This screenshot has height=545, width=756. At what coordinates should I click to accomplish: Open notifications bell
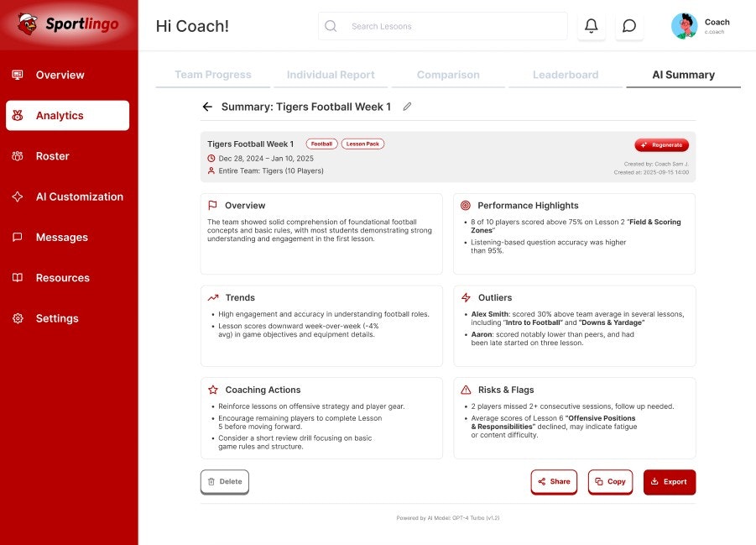pyautogui.click(x=591, y=25)
